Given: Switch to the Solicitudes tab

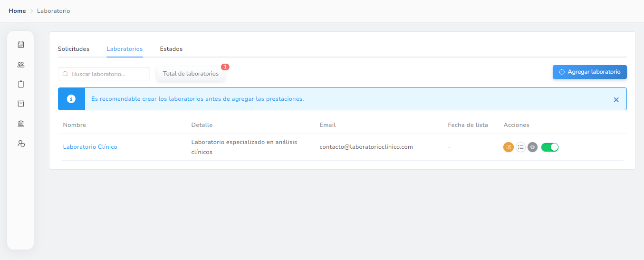Looking at the screenshot, I should tap(74, 49).
